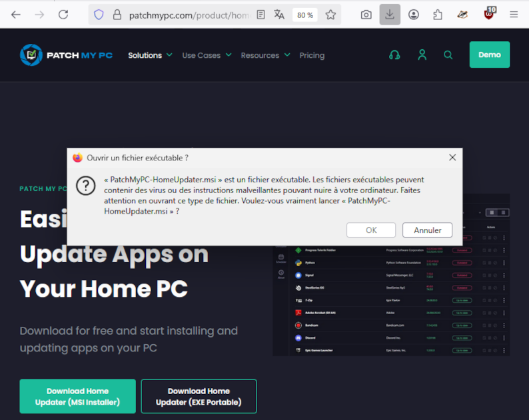Click the uBlock Origin shield icon
The width and height of the screenshot is (529, 420).
point(489,15)
